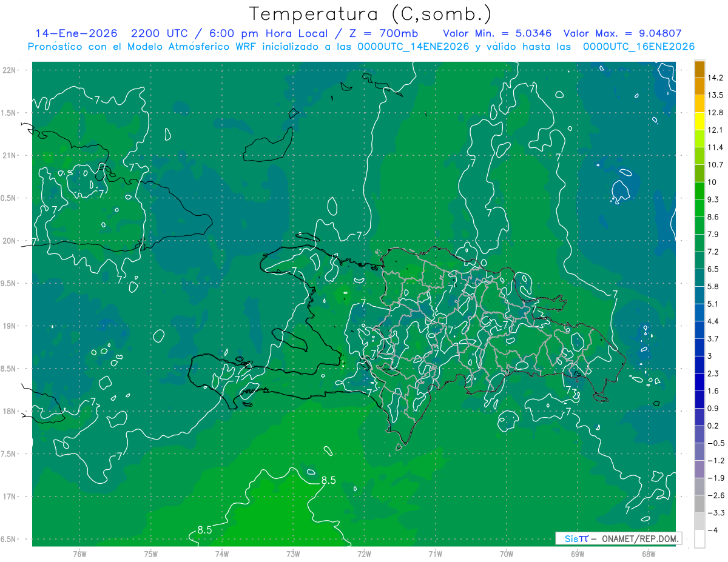Click the "18N" latitude axis label
Image resolution: width=728 pixels, height=562 pixels.
coord(9,412)
